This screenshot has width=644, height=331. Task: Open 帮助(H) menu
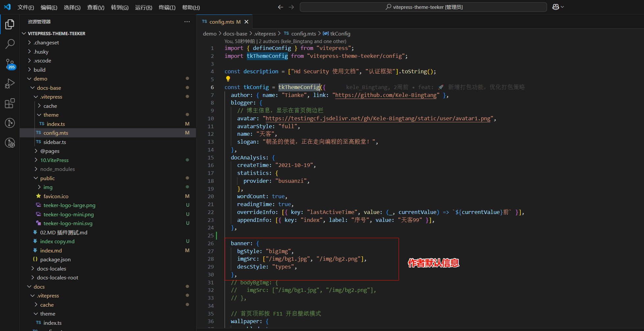click(x=191, y=7)
